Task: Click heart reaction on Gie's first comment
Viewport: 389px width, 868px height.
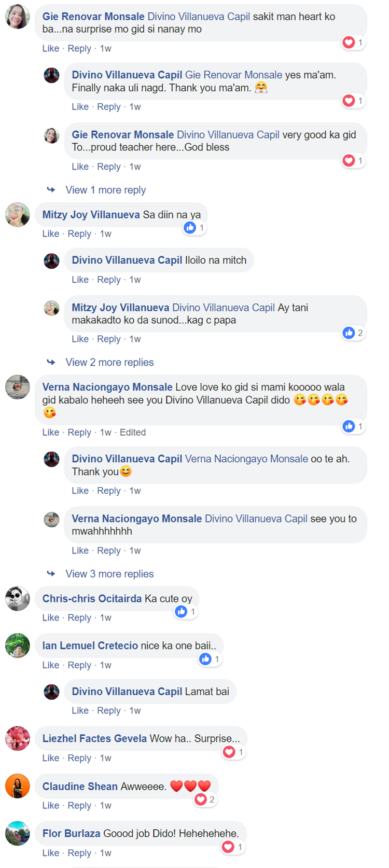Action: (x=353, y=42)
